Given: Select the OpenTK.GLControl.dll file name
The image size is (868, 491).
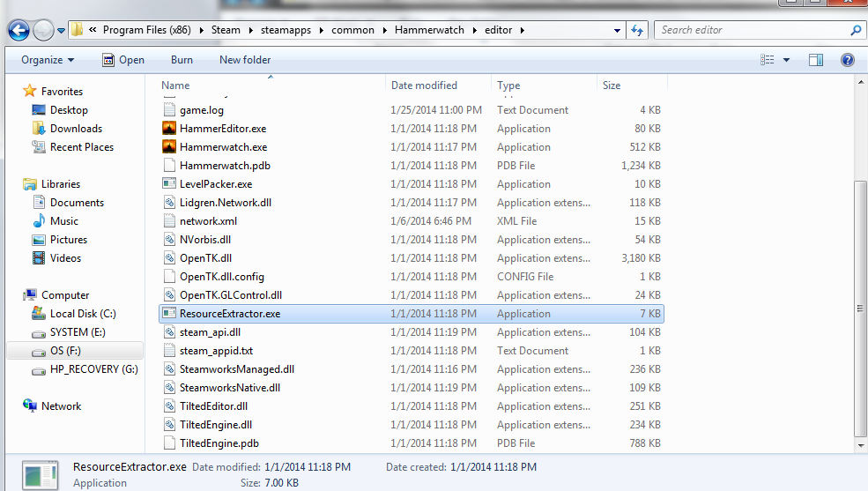Looking at the screenshot, I should coord(231,295).
